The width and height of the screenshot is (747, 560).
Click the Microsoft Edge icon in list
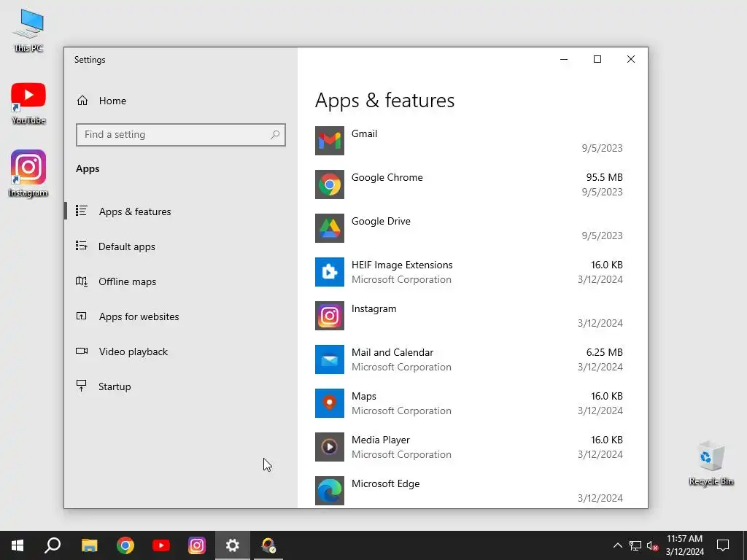tap(329, 491)
